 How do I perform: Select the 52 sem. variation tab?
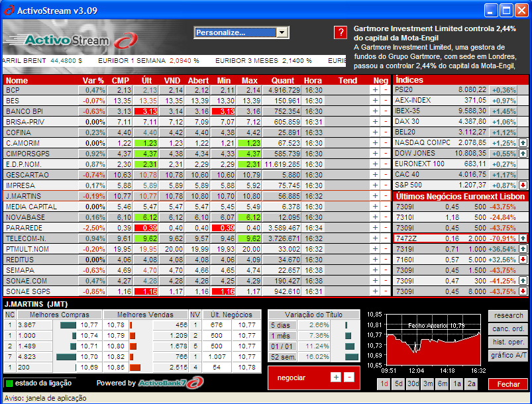tap(281, 357)
